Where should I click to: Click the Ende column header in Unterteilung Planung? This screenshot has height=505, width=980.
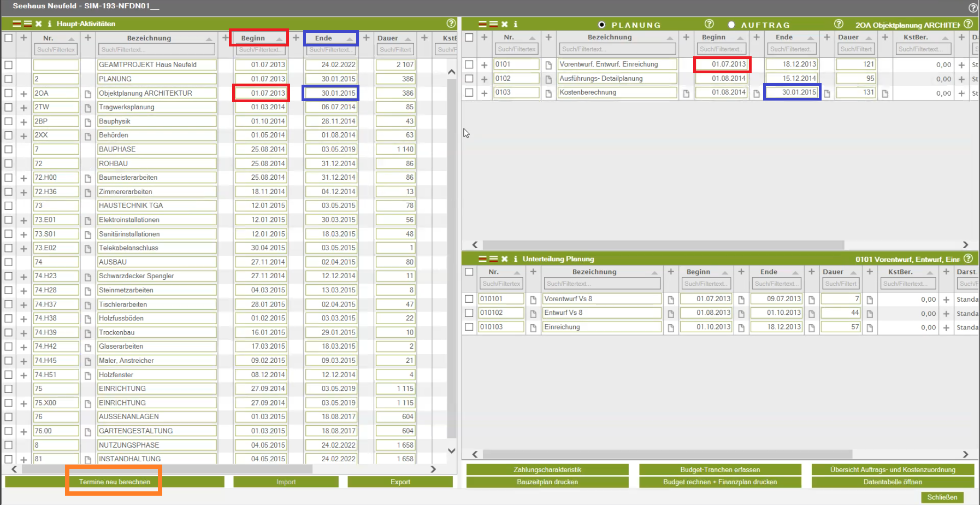(769, 272)
